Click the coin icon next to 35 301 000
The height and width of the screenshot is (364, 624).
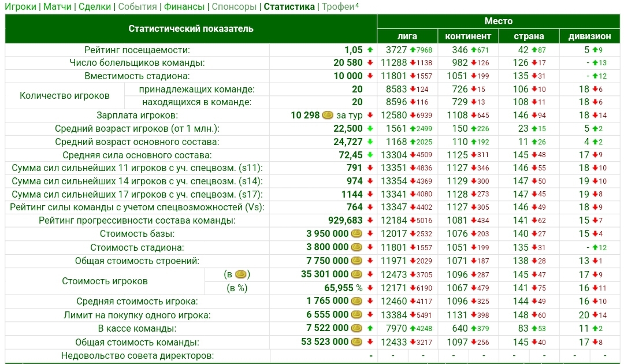click(x=356, y=274)
